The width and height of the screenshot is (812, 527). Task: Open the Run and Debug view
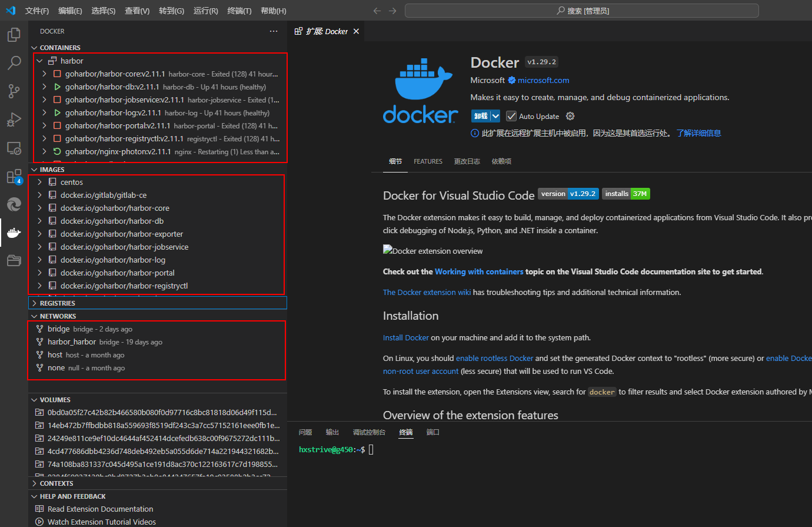click(x=14, y=120)
